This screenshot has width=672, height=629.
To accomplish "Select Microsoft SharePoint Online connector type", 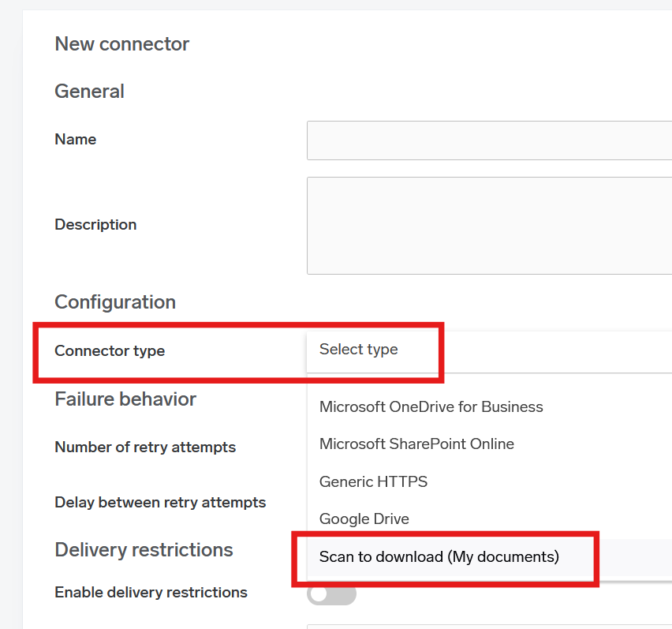I will pyautogui.click(x=416, y=444).
